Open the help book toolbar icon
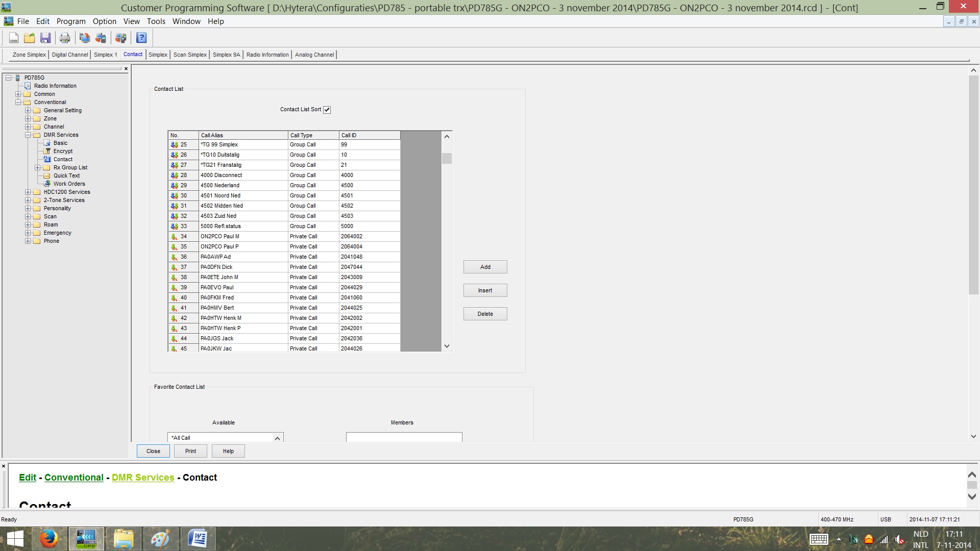Screen dimensions: 980x551 [141, 38]
